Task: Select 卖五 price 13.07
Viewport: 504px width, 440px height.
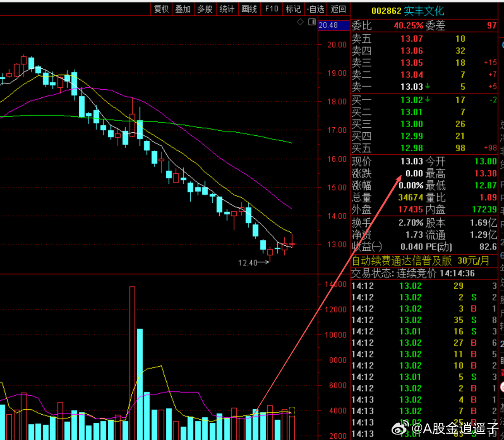Action: (x=411, y=39)
